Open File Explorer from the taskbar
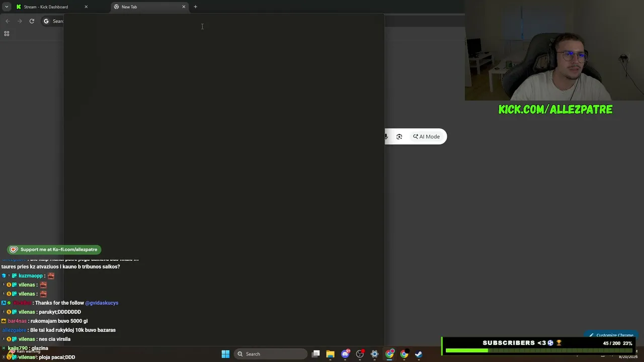The image size is (644, 362). (x=331, y=354)
